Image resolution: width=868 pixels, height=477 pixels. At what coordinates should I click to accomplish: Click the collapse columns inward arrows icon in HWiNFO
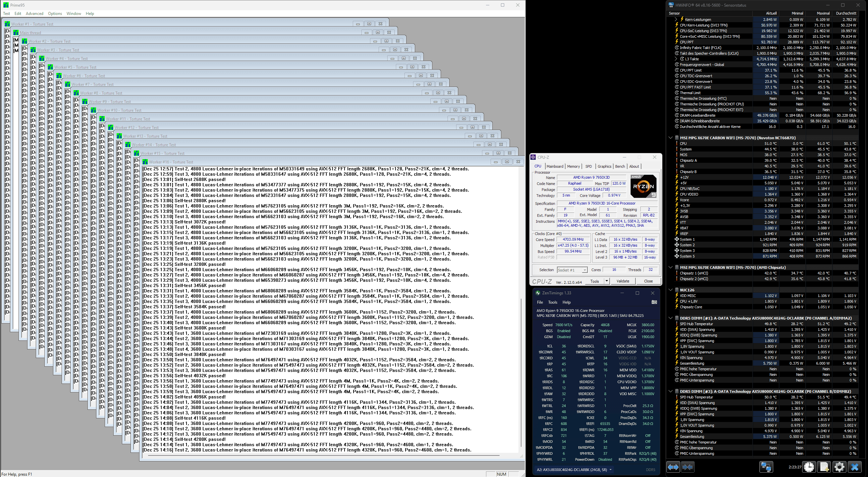[x=688, y=467]
